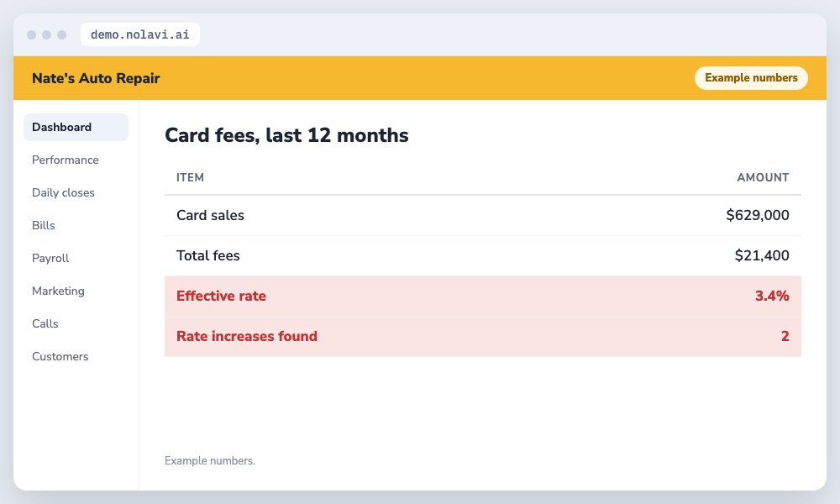Click the Example numbers. footnote

pos(210,460)
